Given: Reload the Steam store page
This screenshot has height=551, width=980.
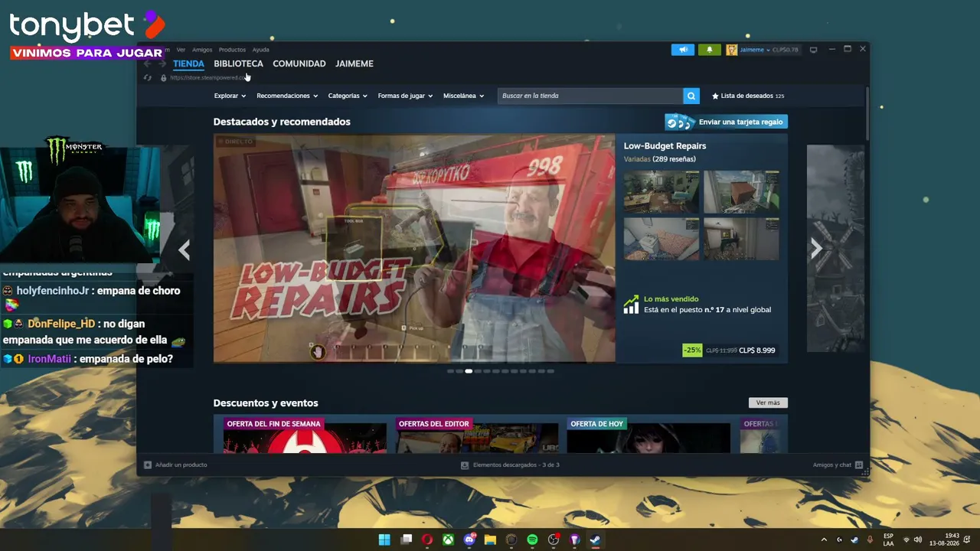Looking at the screenshot, I should tap(148, 77).
